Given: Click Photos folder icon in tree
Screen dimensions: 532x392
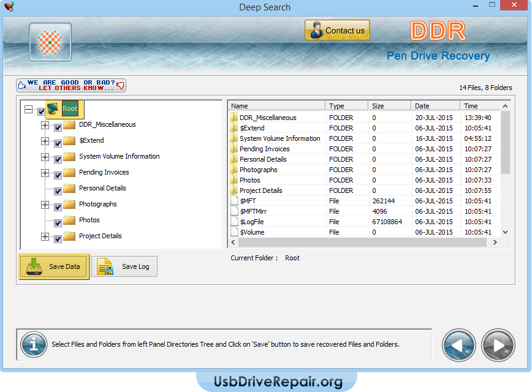Looking at the screenshot, I should [69, 220].
